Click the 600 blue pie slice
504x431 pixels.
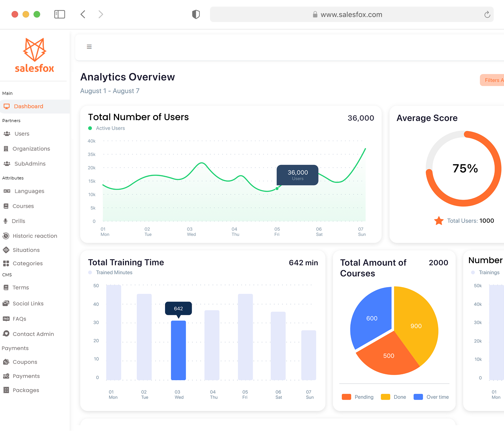[372, 318]
